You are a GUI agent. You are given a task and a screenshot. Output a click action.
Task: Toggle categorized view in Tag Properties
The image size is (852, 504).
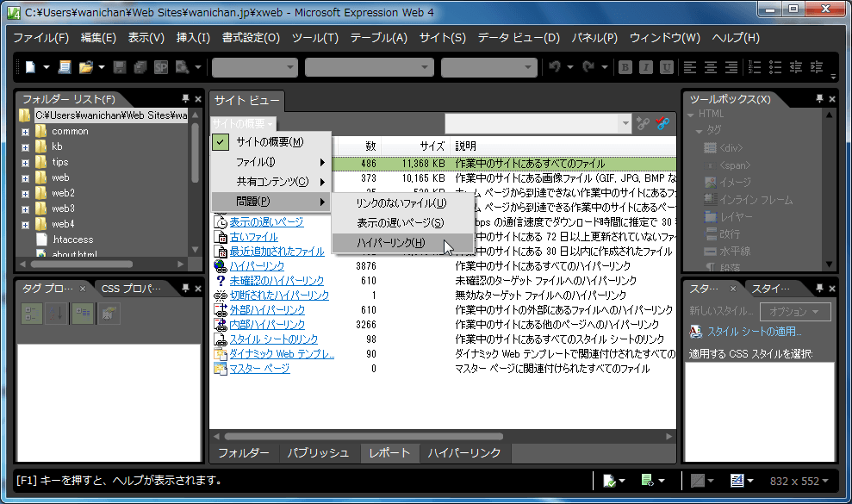click(32, 313)
